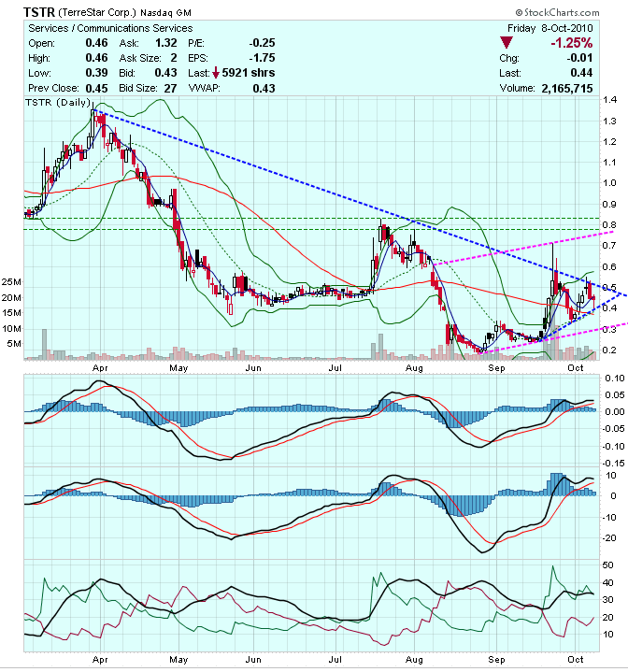
Task: Select the 0.10 MACD axis label
Action: coord(614,379)
